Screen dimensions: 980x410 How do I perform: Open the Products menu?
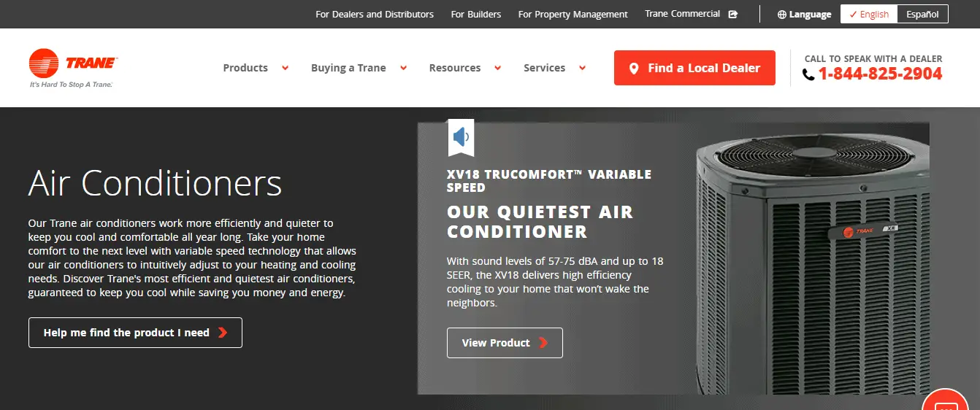click(x=245, y=68)
